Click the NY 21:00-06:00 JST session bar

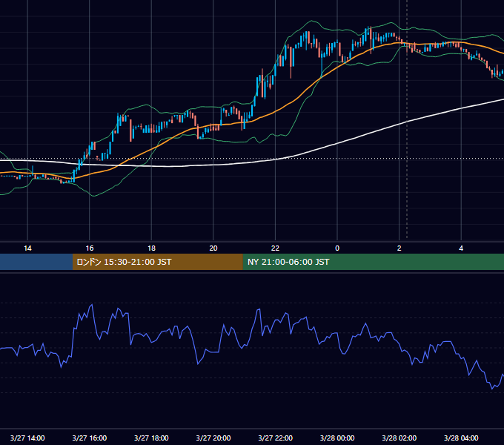[373, 262]
